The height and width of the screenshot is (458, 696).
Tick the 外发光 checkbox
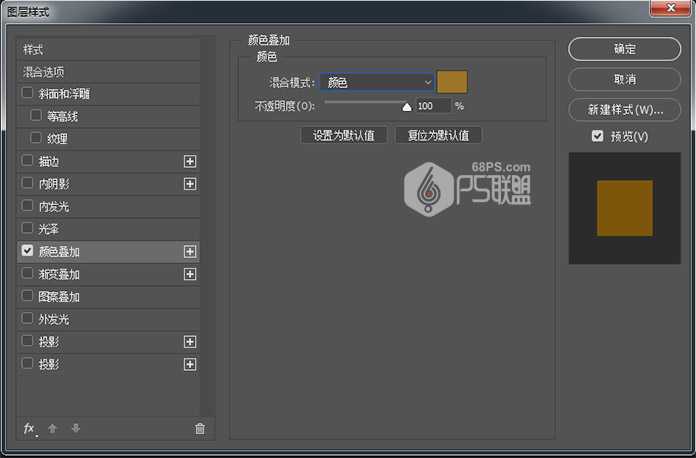[x=27, y=320]
